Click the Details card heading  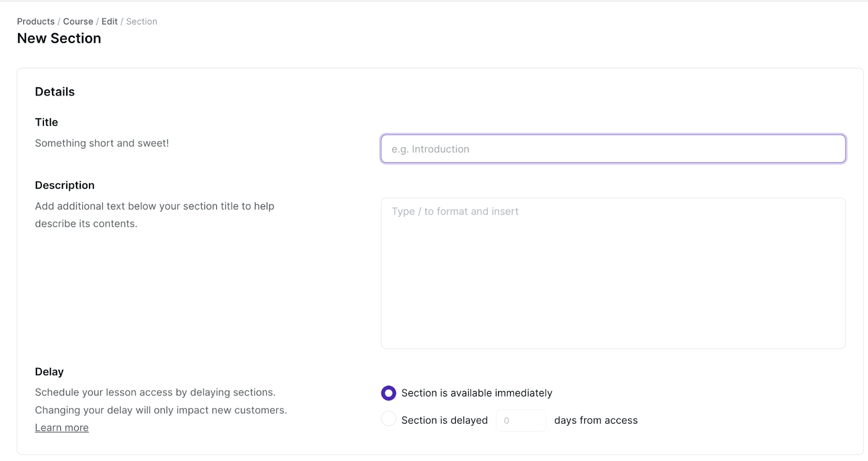point(55,92)
